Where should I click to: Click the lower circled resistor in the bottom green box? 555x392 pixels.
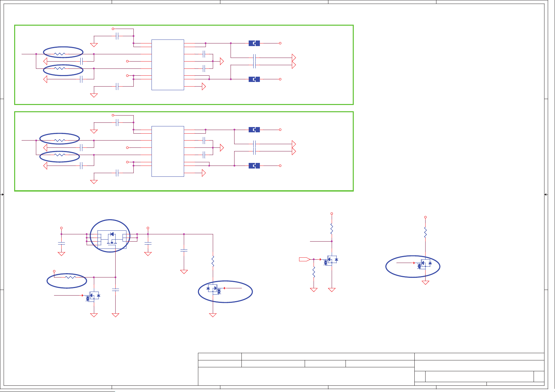(60, 155)
